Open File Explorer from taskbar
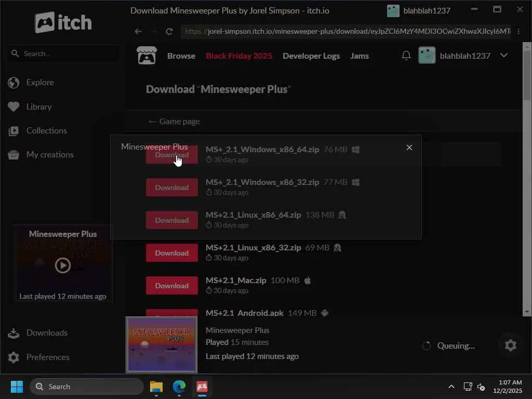The width and height of the screenshot is (532, 399). coord(156,387)
